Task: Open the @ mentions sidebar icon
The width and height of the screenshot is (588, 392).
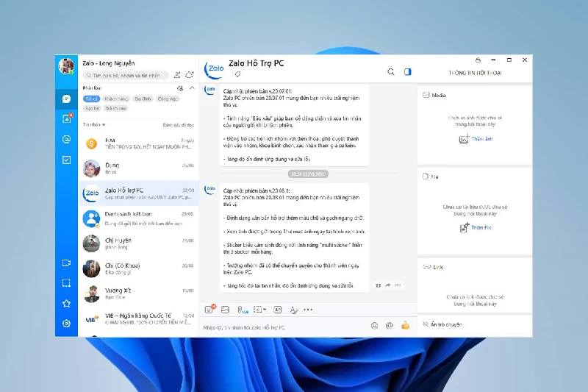Action: tap(66, 139)
